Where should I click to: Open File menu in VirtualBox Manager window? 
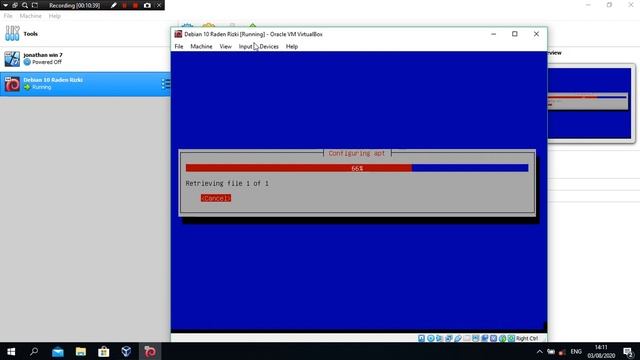[8, 16]
